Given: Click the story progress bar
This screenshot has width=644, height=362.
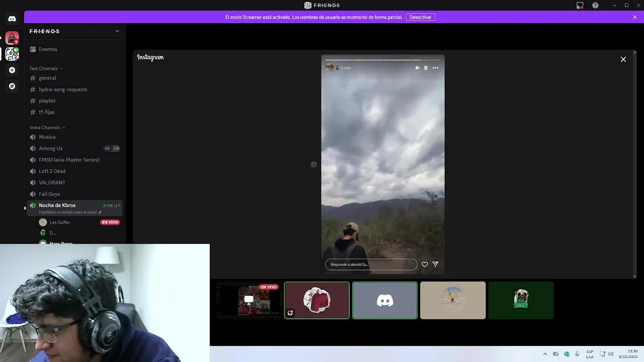Looking at the screenshot, I should [383, 60].
